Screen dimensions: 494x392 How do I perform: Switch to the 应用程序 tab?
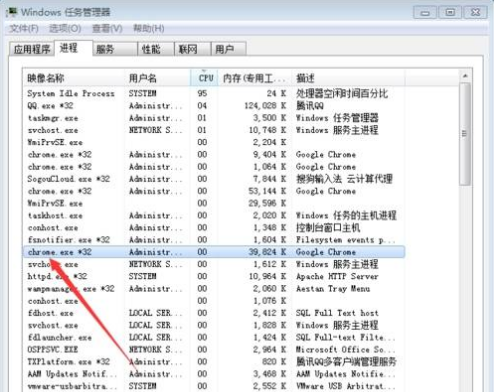pos(32,49)
